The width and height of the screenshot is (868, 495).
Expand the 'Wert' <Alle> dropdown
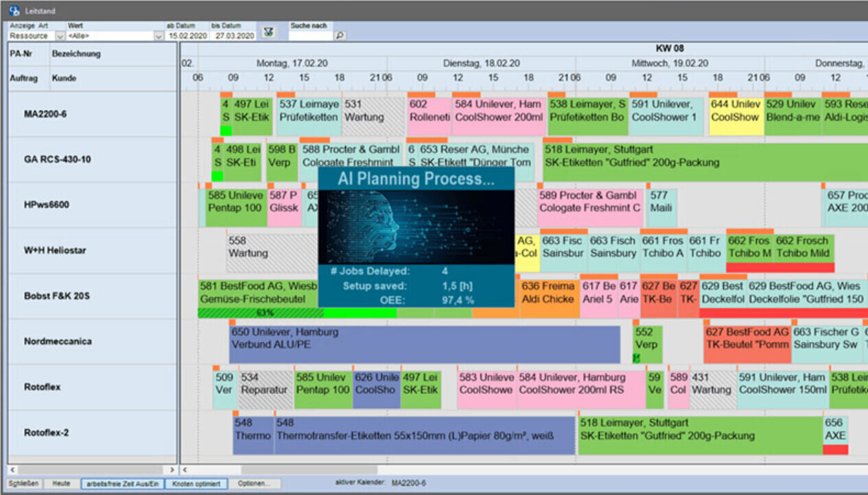tap(159, 36)
